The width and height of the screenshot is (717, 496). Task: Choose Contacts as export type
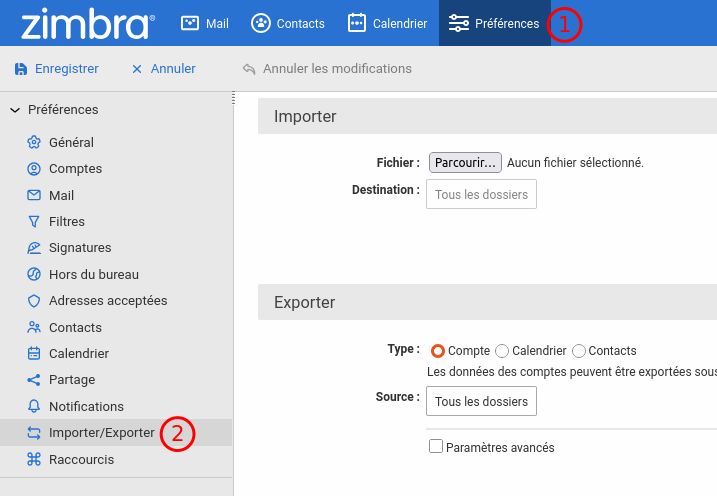coord(579,351)
